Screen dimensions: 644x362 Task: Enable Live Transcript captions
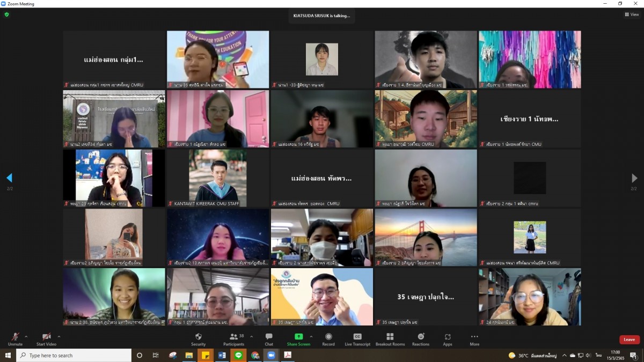click(357, 339)
